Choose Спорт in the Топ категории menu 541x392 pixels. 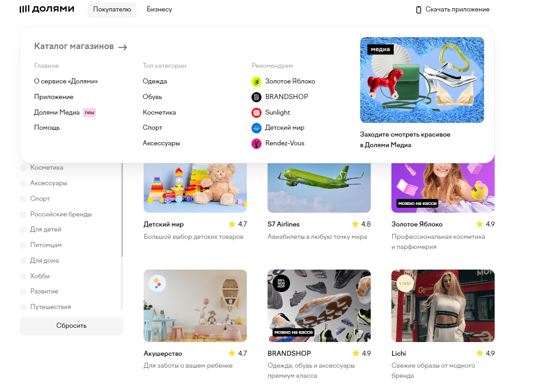(152, 127)
